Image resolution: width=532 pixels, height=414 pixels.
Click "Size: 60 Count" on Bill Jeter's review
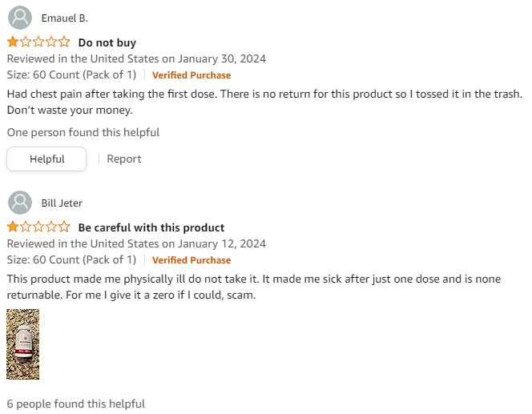pos(71,260)
